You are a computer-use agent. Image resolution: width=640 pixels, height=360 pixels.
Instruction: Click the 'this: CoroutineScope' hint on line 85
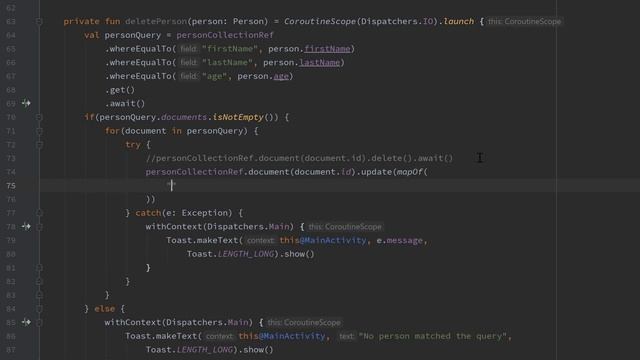(304, 322)
